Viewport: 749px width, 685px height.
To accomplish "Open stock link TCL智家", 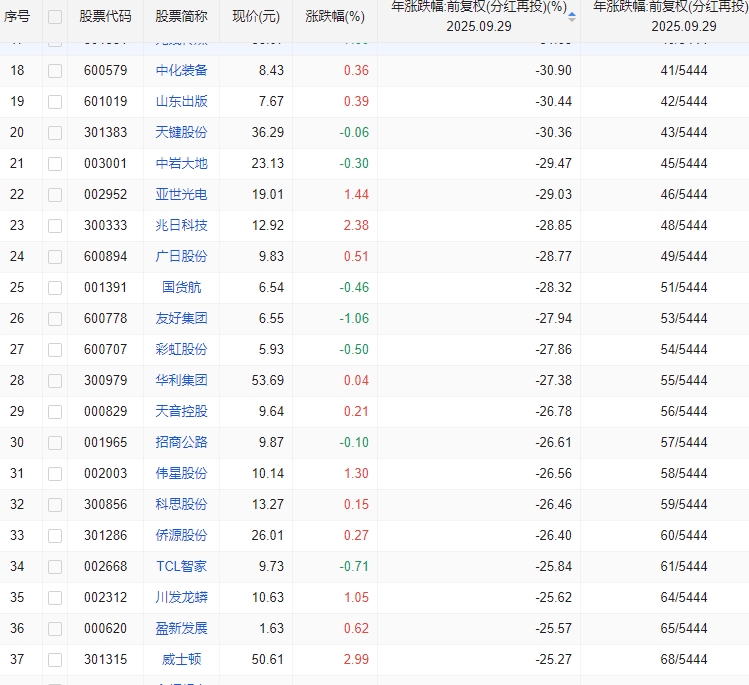I will point(182,567).
